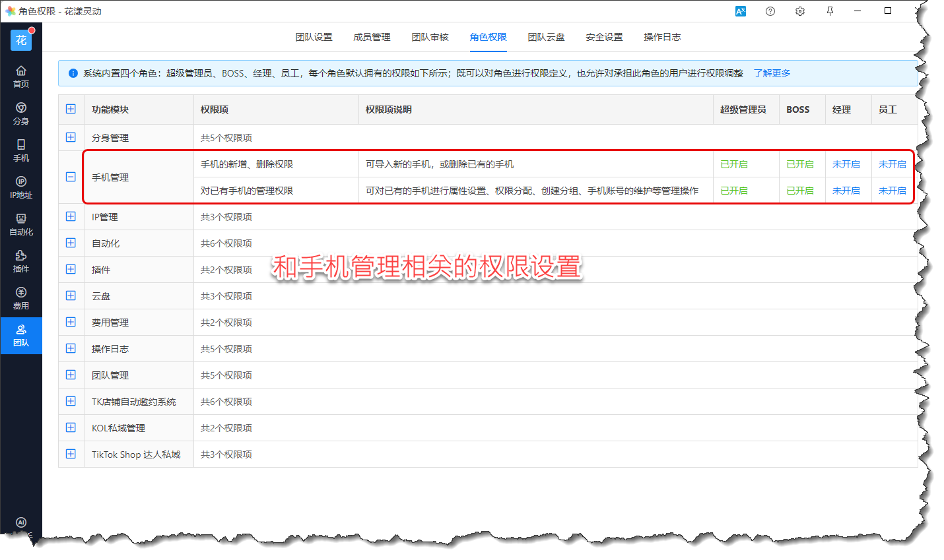Switch to the 团队审核 tab
The image size is (944, 560).
pos(430,37)
